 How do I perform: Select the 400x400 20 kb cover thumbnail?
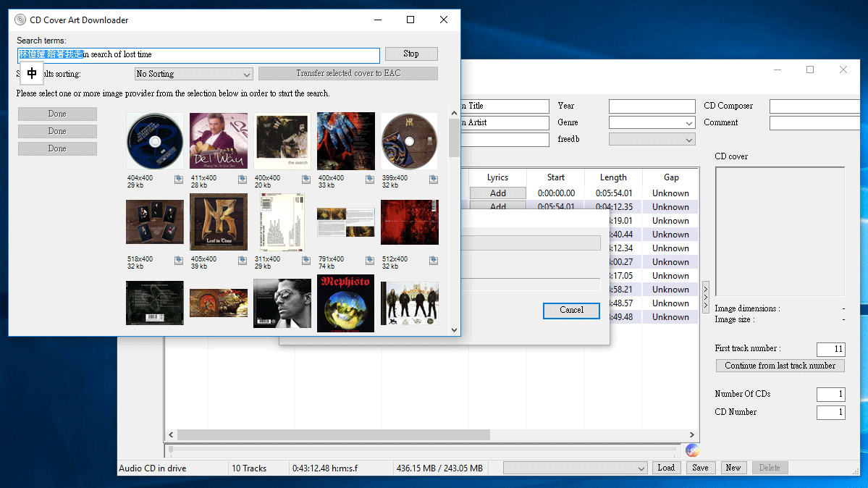pyautogui.click(x=282, y=141)
